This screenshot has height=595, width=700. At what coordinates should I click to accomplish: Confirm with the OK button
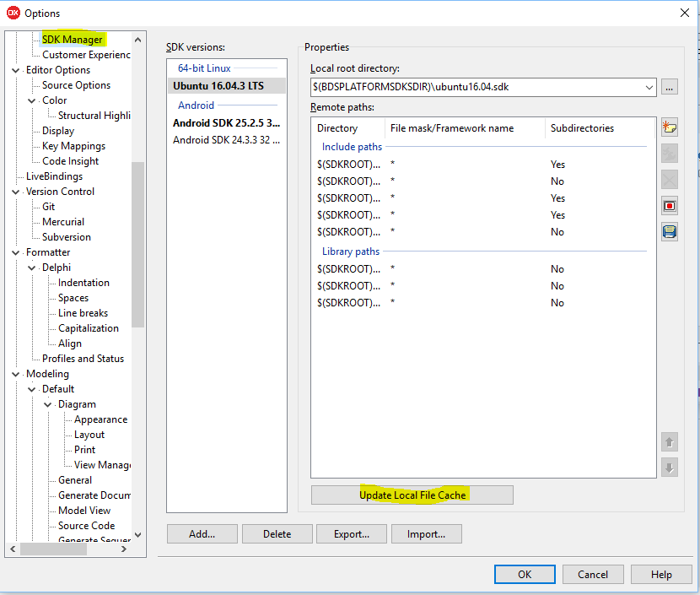(525, 575)
